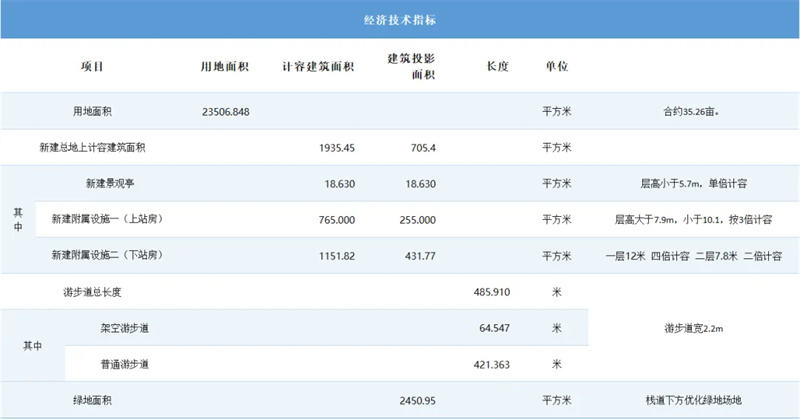Select the 项目 column header
This screenshot has height=419, width=800.
(x=92, y=67)
